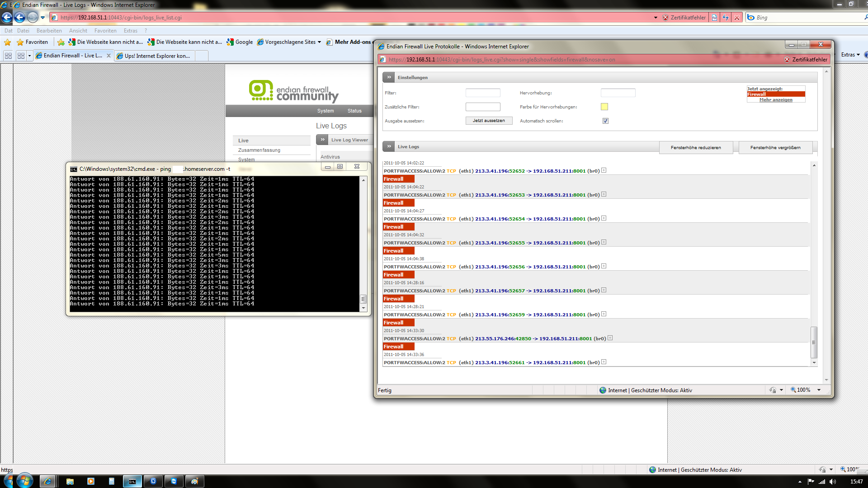This screenshot has width=868, height=488.
Task: Pick the yellow Hervorhebungen color swatch
Action: (x=604, y=107)
